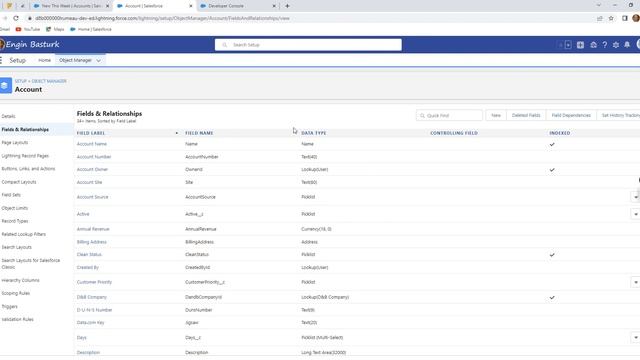This screenshot has width=640, height=360.
Task: Select Compact Layouts in the sidebar
Action: [19, 182]
